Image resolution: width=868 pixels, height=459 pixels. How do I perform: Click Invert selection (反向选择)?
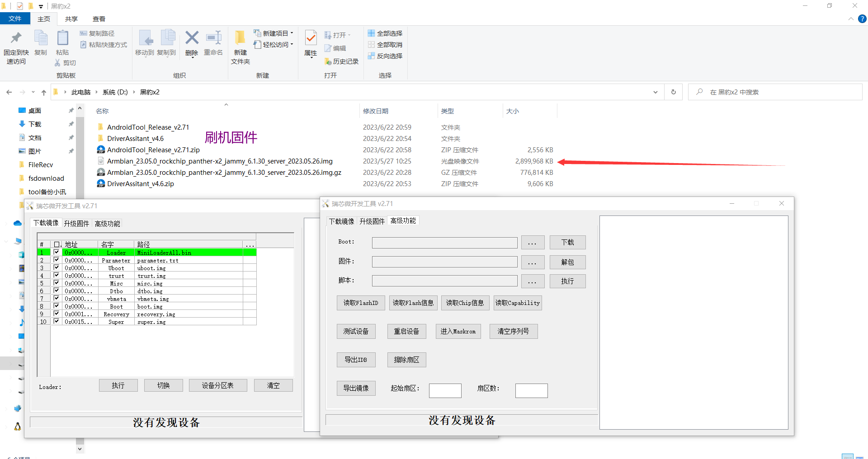(x=385, y=56)
